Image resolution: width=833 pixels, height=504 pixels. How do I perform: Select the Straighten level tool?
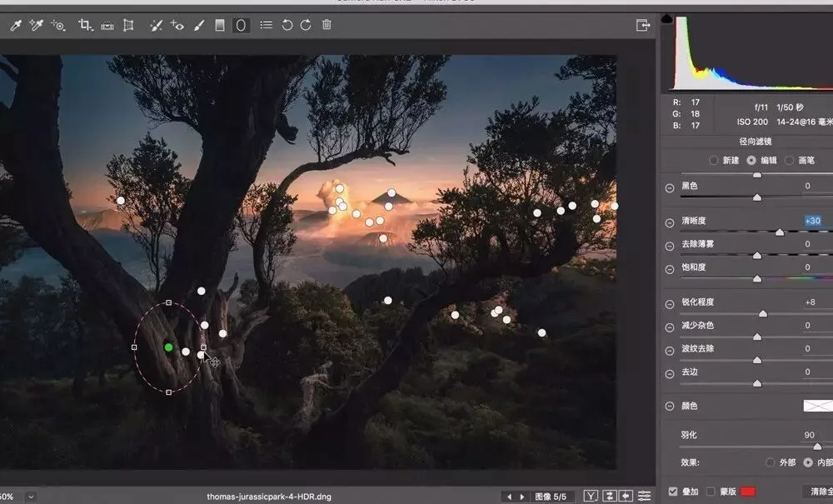pos(107,25)
